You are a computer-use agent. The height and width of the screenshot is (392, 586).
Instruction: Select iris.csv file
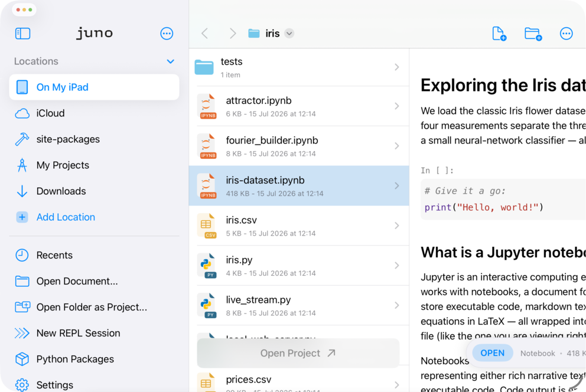click(299, 226)
